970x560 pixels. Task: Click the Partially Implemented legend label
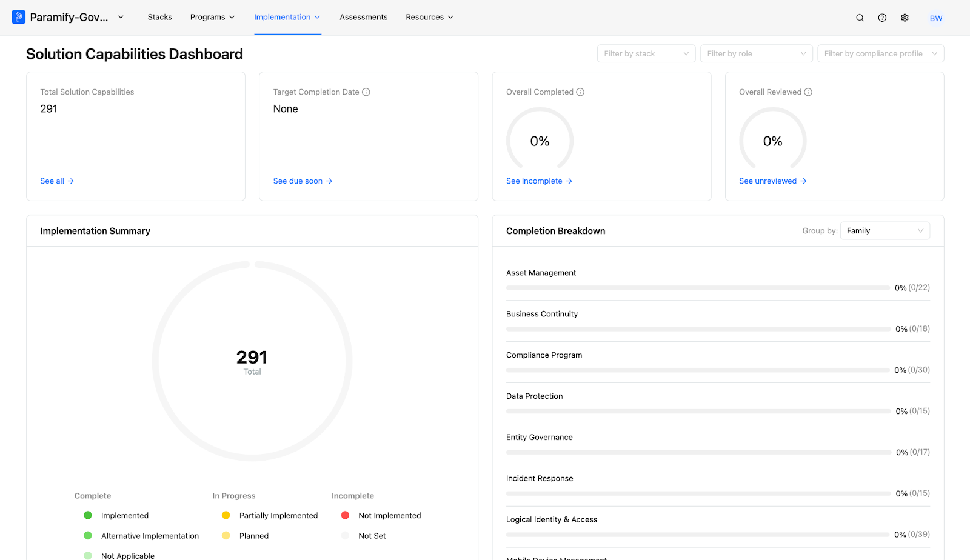click(278, 516)
